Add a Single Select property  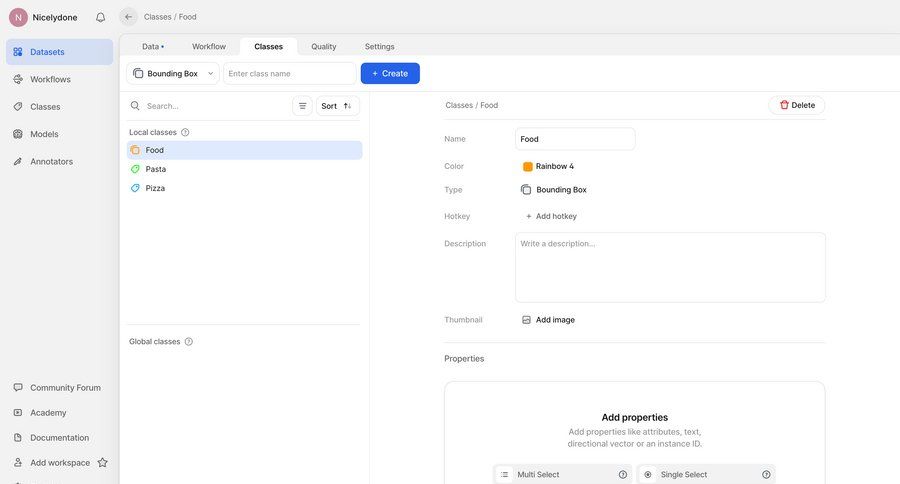pos(706,474)
